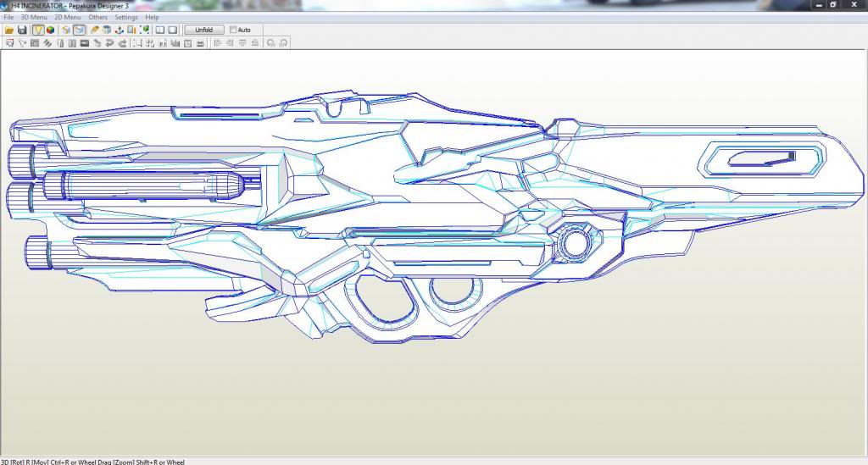The height and width of the screenshot is (465, 868).
Task: Click the pointing-hand icon in the second toolbar
Action: [97, 43]
